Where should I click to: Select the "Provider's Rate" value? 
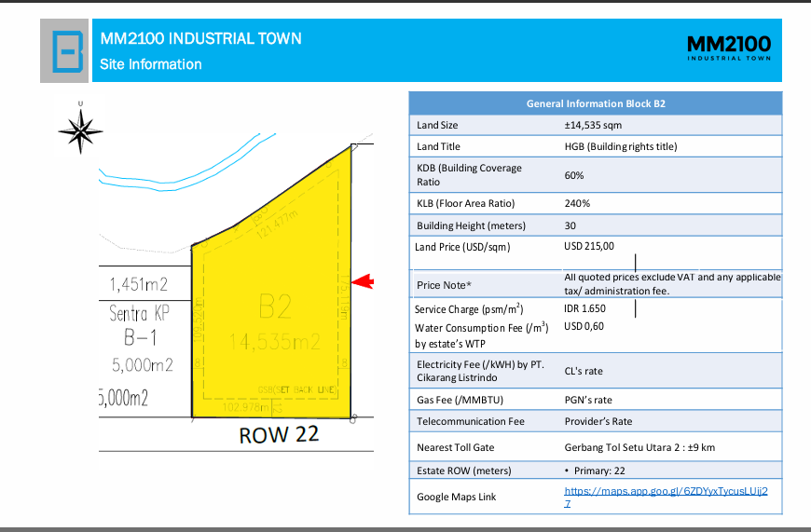pos(598,421)
